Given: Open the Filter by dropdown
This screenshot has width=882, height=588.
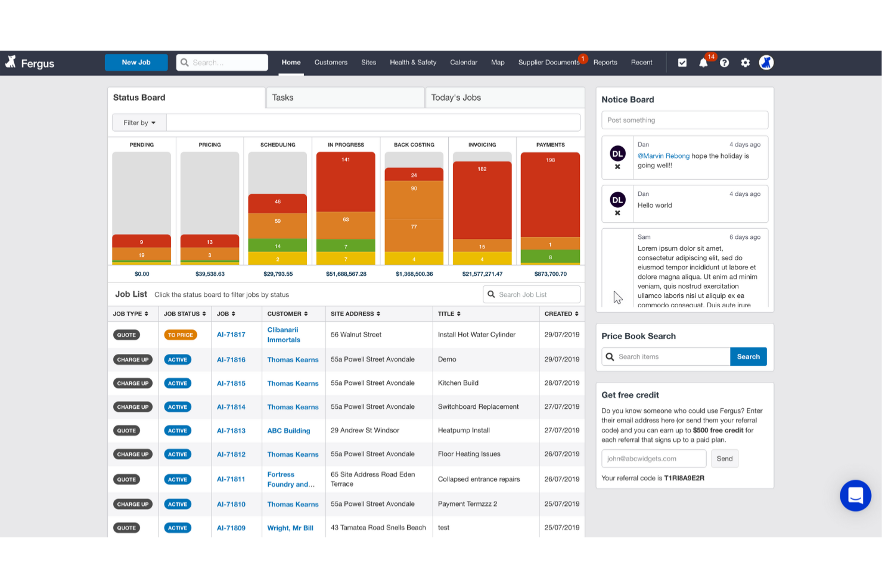Looking at the screenshot, I should click(138, 122).
